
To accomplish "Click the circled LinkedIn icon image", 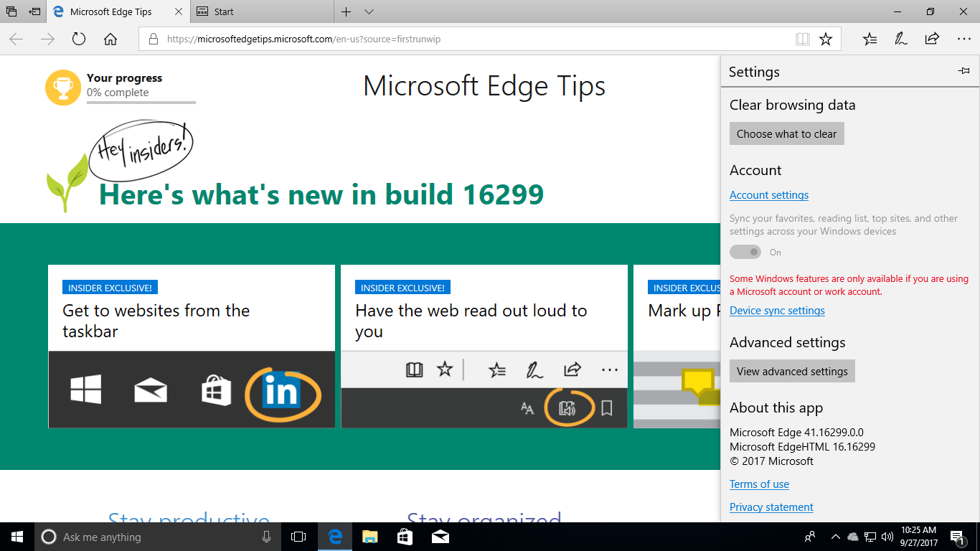I will point(282,393).
